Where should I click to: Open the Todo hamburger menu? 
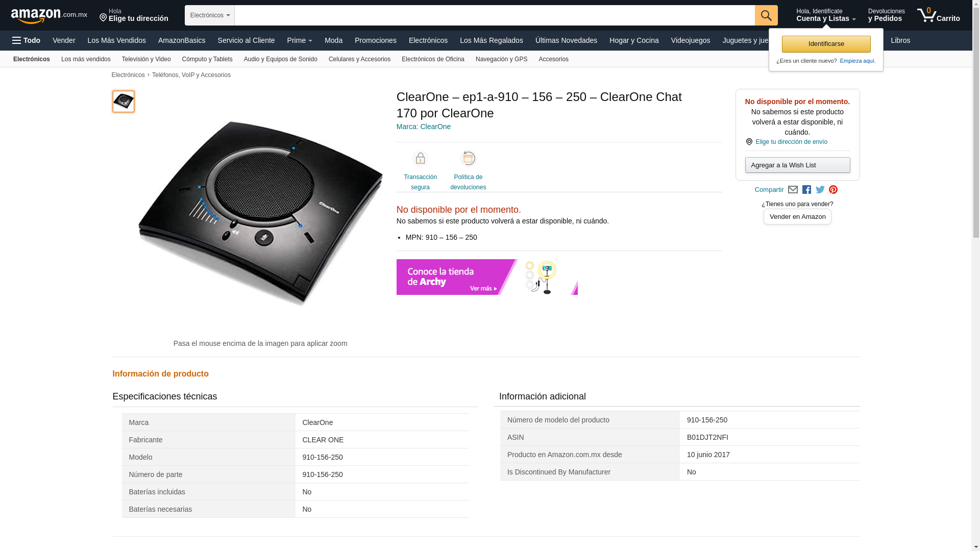click(x=26, y=40)
